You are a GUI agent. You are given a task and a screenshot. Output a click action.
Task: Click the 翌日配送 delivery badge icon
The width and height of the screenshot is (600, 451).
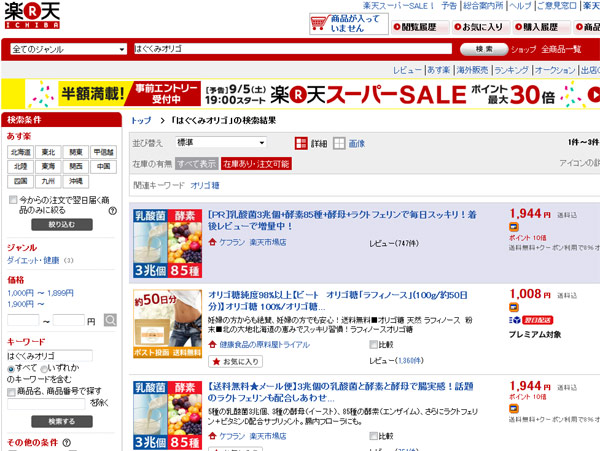pyautogui.click(x=537, y=320)
